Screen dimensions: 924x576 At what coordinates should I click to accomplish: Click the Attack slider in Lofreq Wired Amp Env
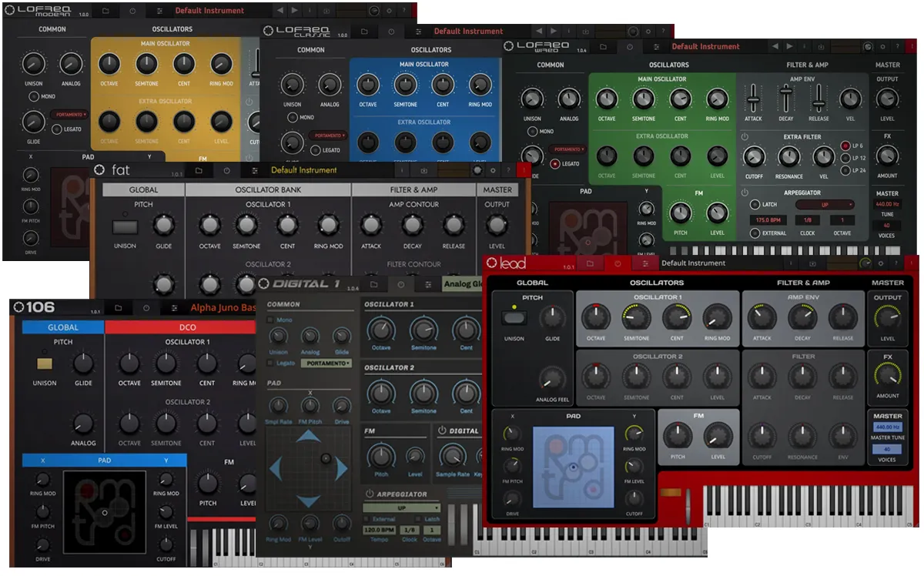coord(753,99)
